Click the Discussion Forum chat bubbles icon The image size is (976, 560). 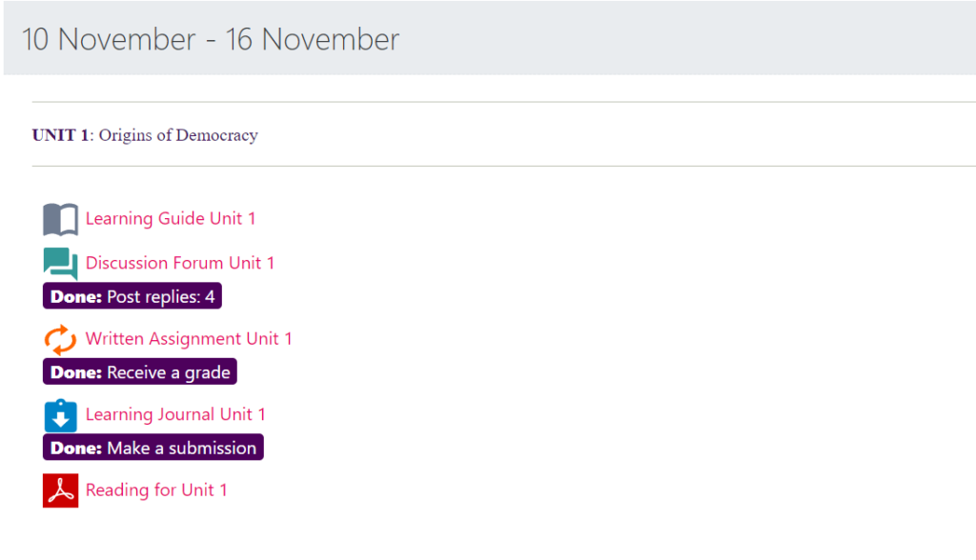[x=60, y=264]
